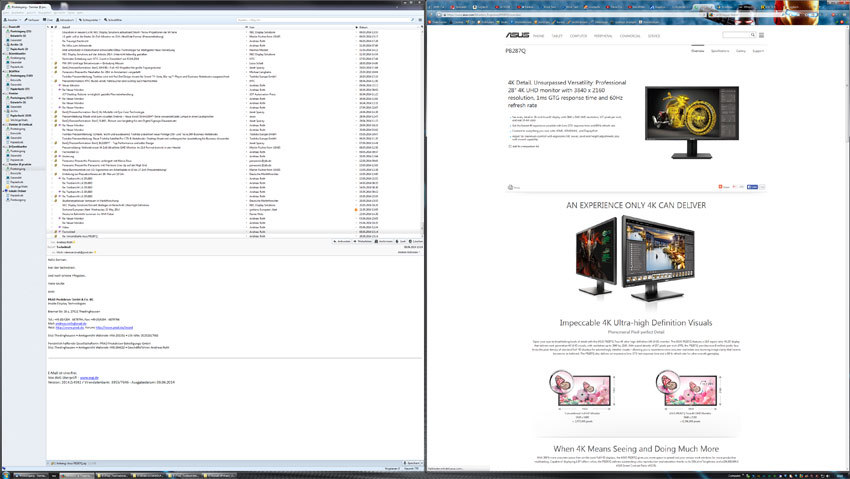850x479 pixels.
Task: Open the Schlagwörter dropdown in the toolbar
Action: [x=89, y=20]
